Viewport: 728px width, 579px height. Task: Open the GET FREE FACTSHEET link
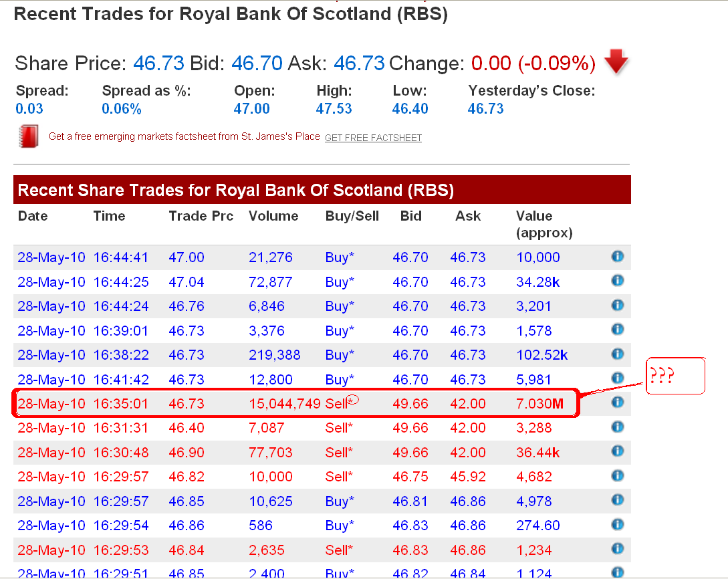[x=373, y=138]
